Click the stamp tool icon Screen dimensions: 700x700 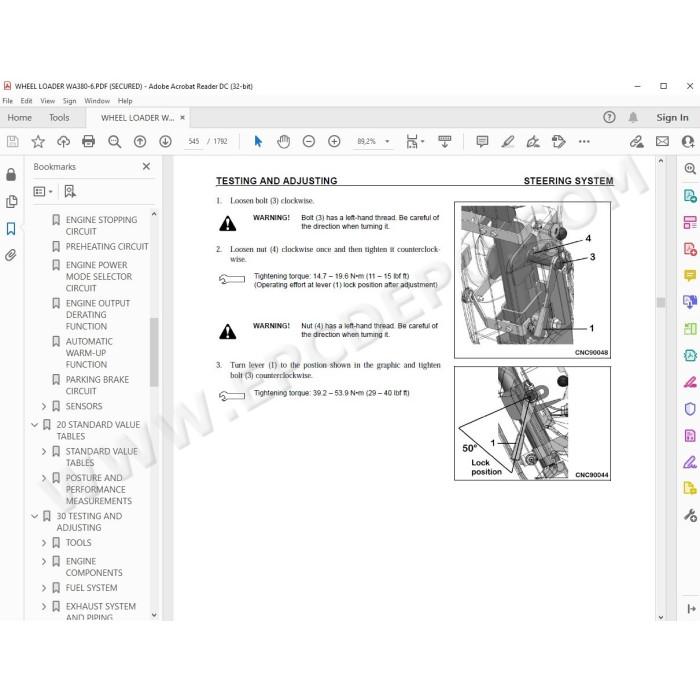coord(558,142)
